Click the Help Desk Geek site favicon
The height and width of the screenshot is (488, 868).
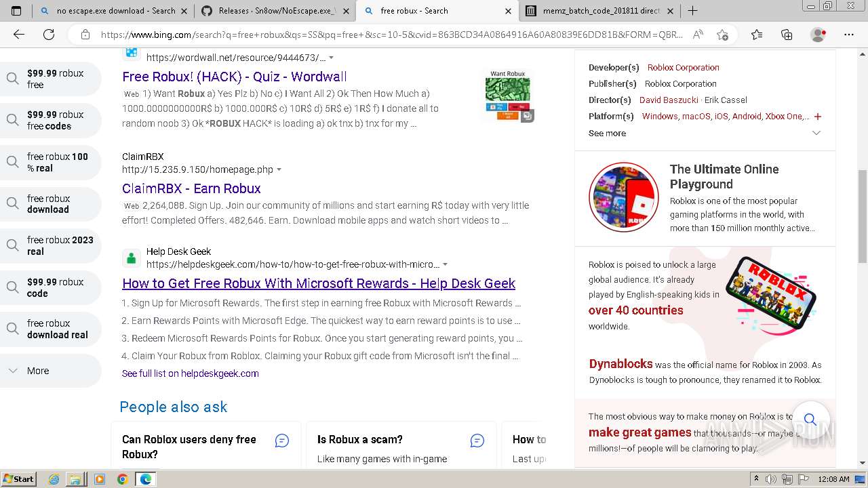(x=132, y=258)
